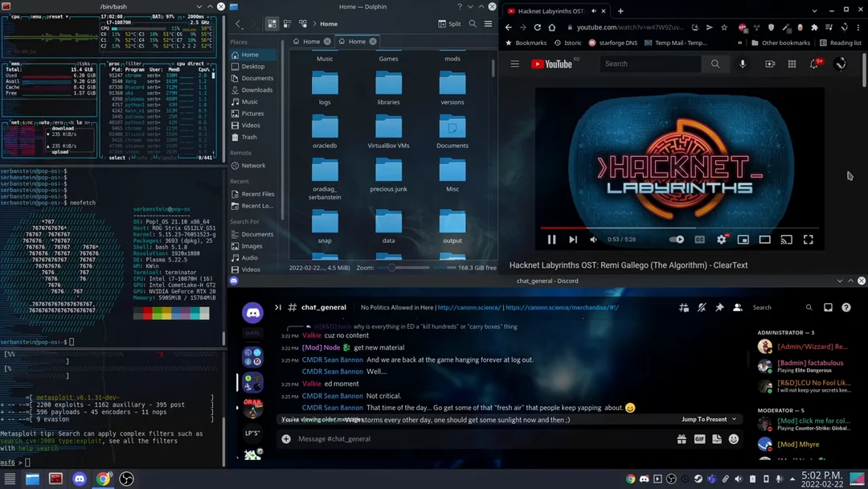
Task: Turn on closed captions for the video
Action: (698, 239)
